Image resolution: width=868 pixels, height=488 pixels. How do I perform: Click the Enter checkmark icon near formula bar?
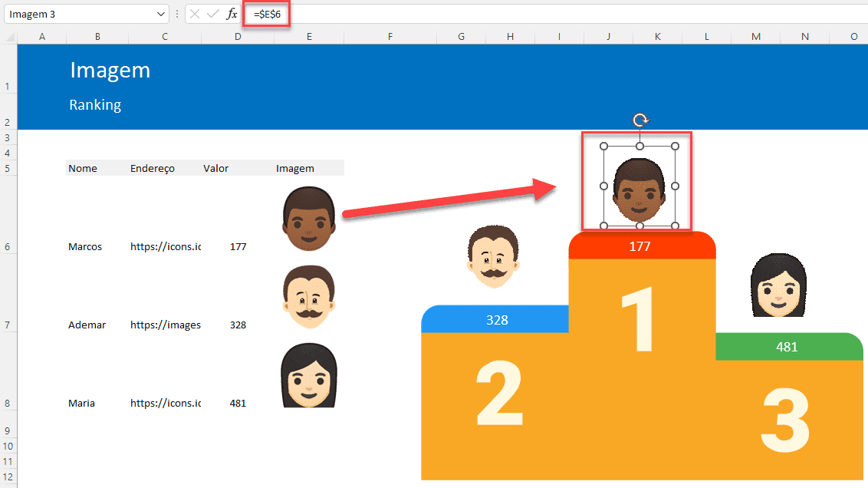click(x=211, y=13)
